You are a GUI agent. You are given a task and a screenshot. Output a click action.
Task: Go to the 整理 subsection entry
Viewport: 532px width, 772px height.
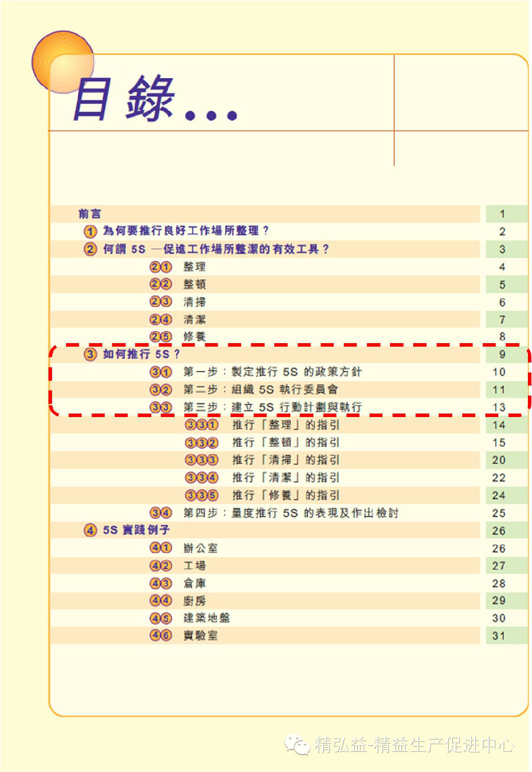[194, 267]
